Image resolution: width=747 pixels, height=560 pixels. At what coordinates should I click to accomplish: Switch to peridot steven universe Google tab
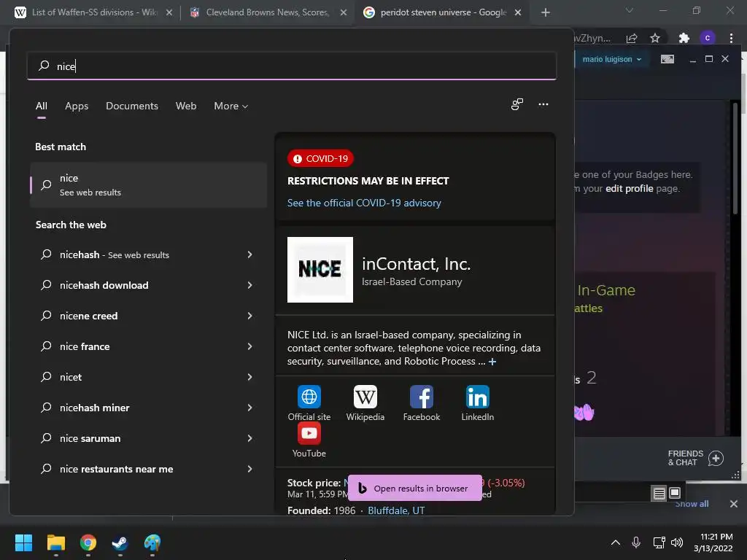click(x=443, y=12)
